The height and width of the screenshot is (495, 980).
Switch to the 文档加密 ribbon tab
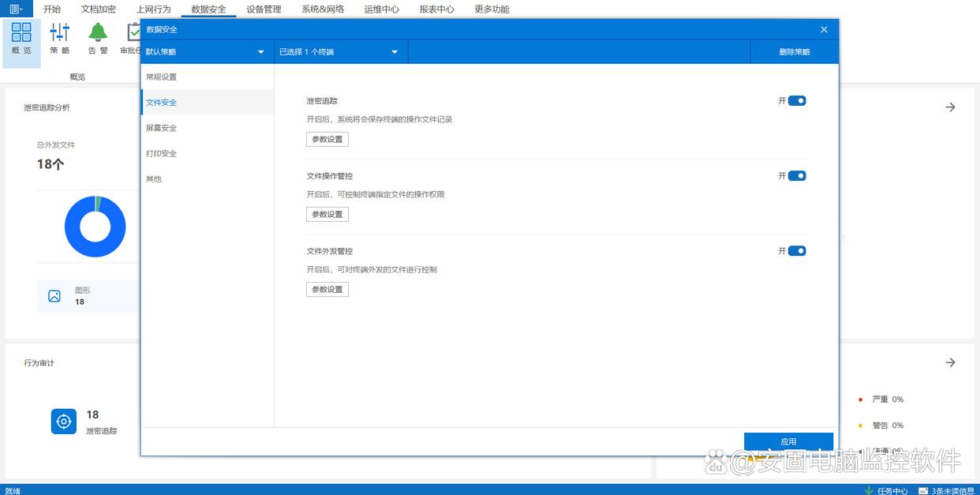[99, 9]
